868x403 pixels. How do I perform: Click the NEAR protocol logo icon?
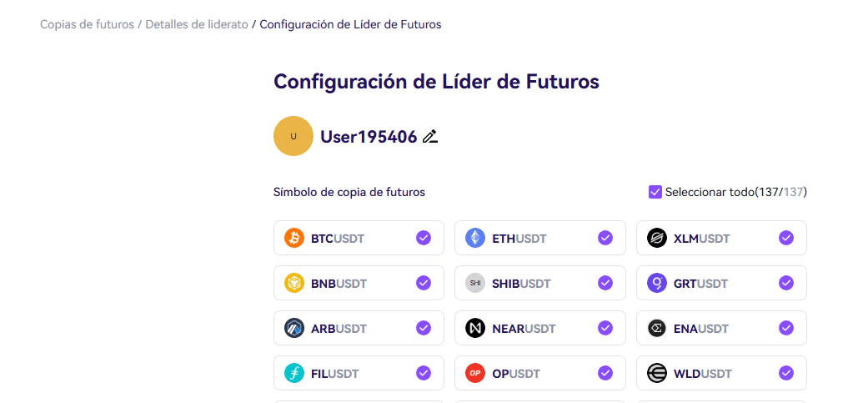pyautogui.click(x=475, y=328)
